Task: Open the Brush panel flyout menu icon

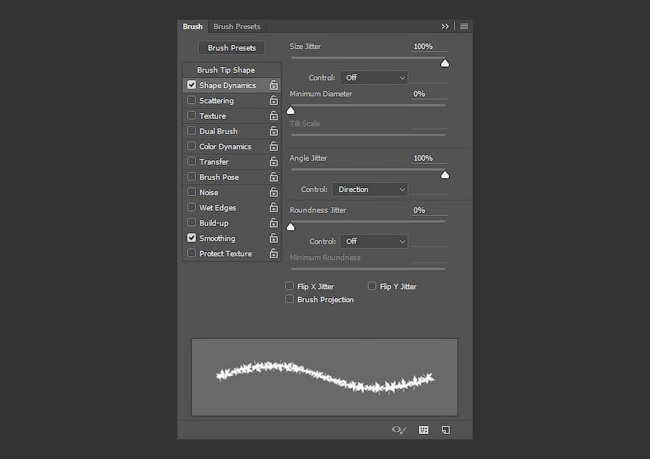Action: 464,27
